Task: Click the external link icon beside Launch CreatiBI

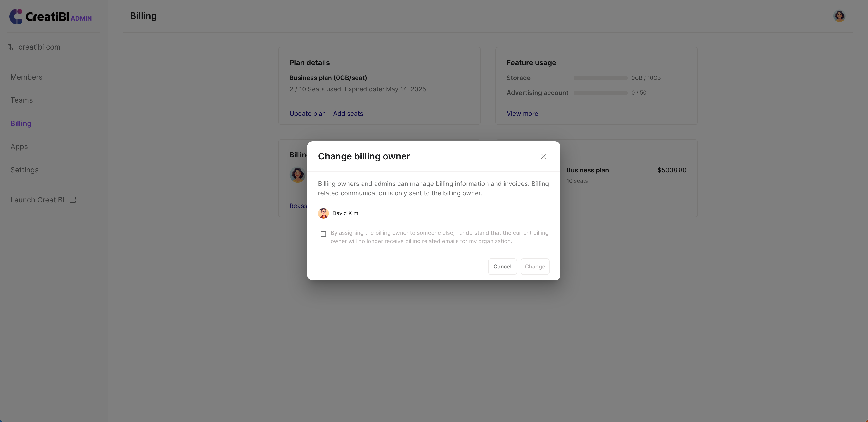Action: [72, 200]
